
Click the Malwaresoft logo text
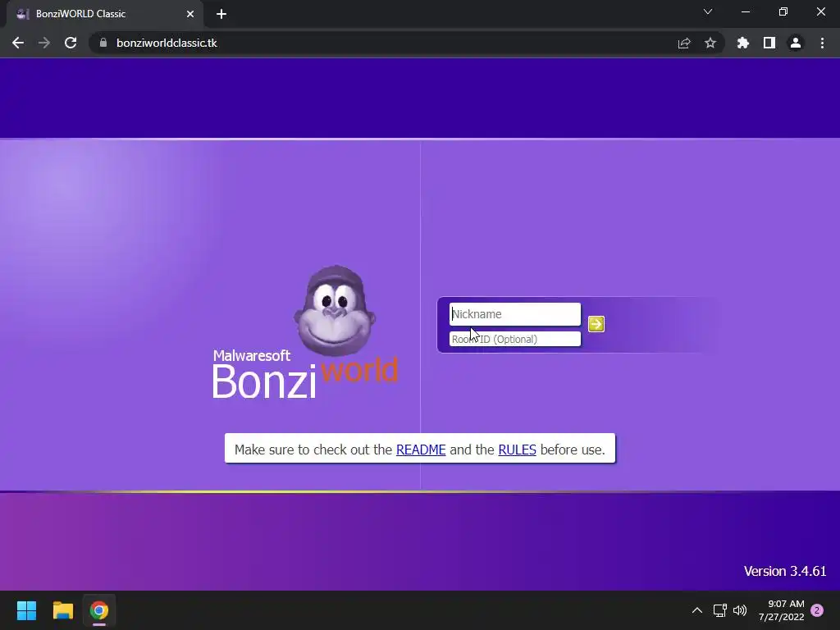[x=251, y=356]
